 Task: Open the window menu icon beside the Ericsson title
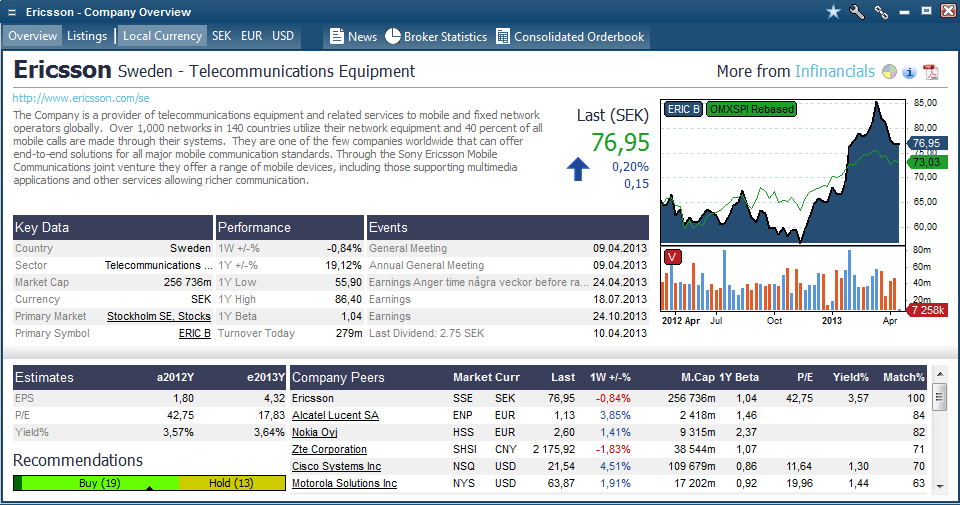coord(12,12)
